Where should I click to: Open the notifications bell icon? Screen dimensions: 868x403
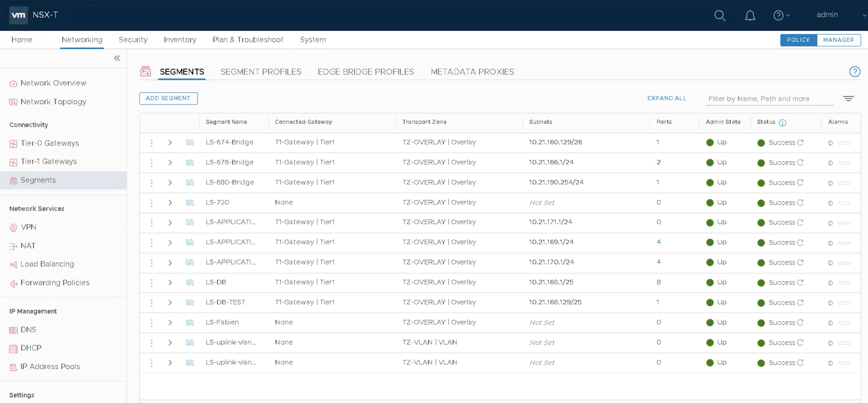tap(750, 15)
